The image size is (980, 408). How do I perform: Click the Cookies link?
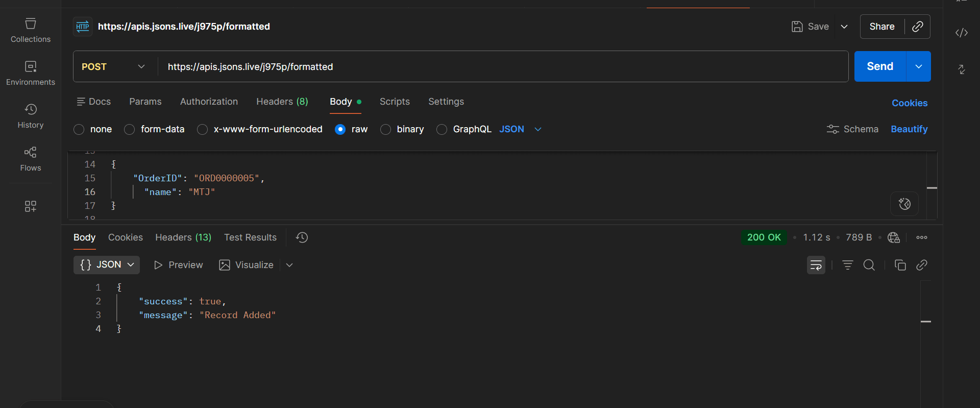(910, 103)
